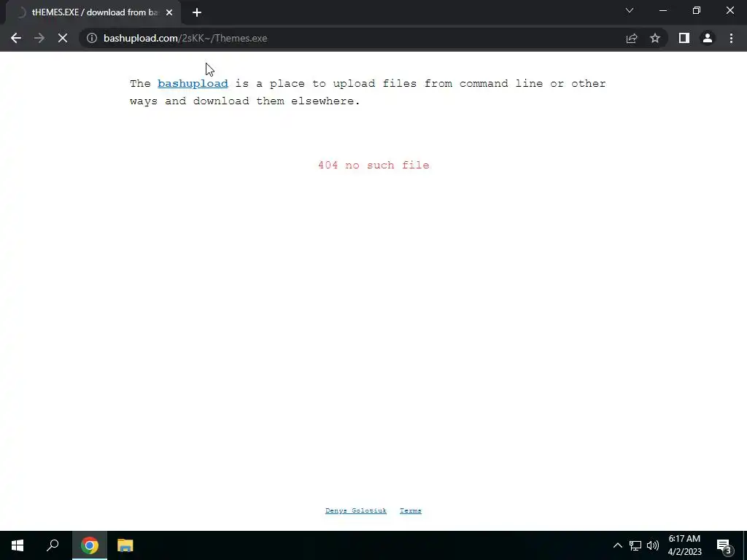Screen dimensions: 747x560
Task: View site information icon in address bar
Action: (92, 38)
